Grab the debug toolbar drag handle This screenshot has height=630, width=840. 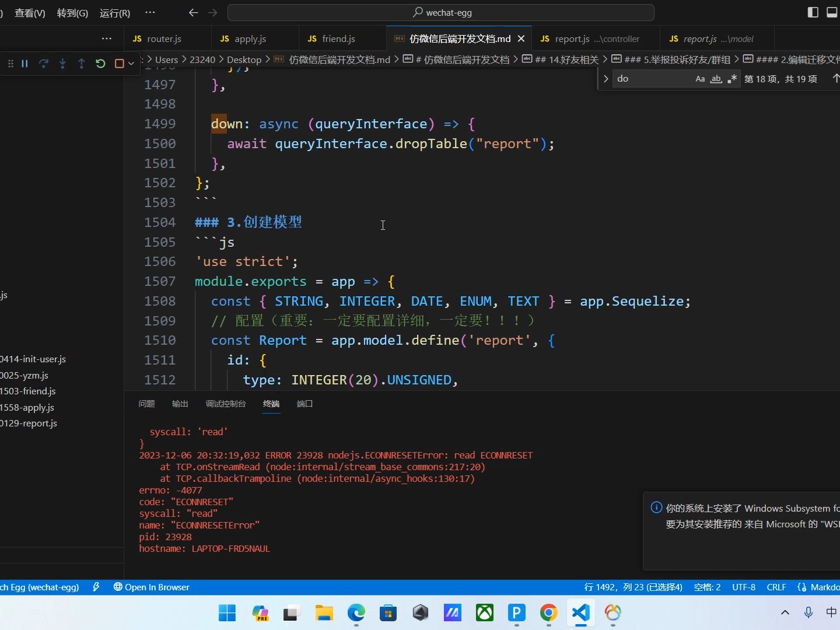[x=10, y=64]
